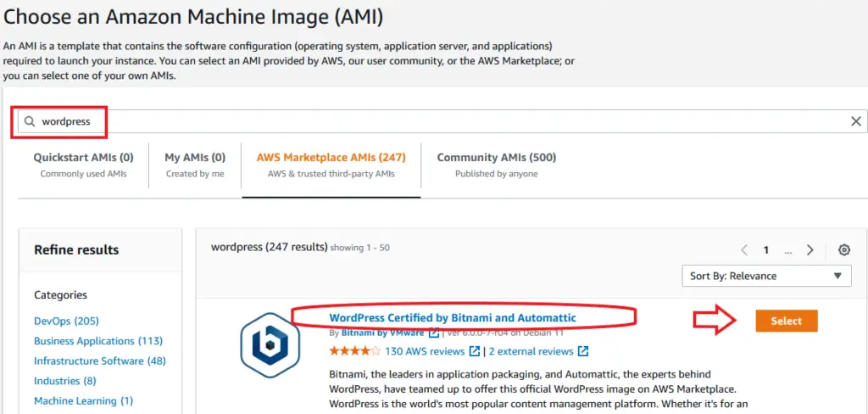Go to previous results page arrow
Screen dimensions: 868x414
coord(744,250)
